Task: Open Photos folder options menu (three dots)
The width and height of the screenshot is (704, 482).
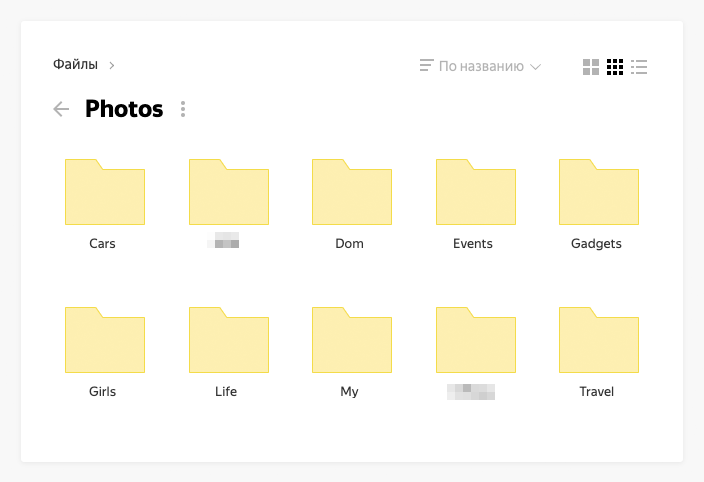Action: point(183,109)
